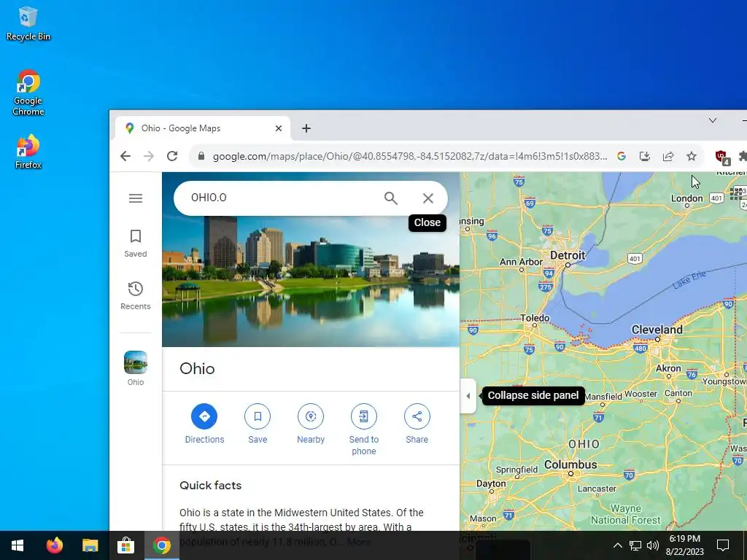
Task: Click the Google icon in the address bar
Action: [x=622, y=156]
